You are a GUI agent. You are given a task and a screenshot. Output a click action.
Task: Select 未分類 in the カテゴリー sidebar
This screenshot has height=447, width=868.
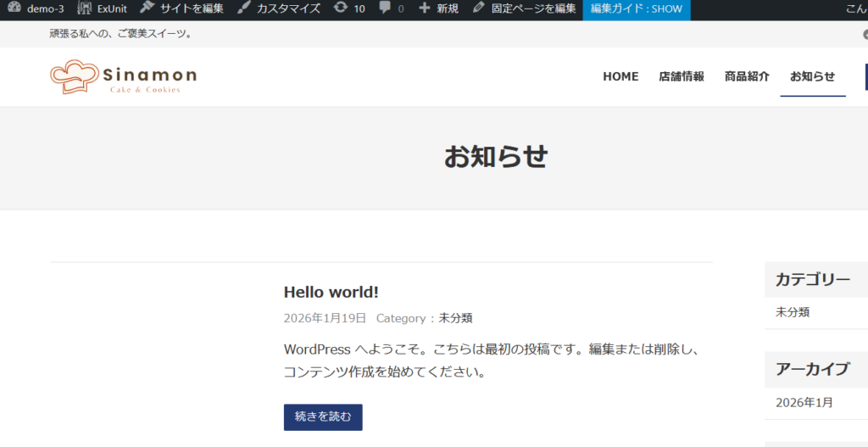point(793,312)
